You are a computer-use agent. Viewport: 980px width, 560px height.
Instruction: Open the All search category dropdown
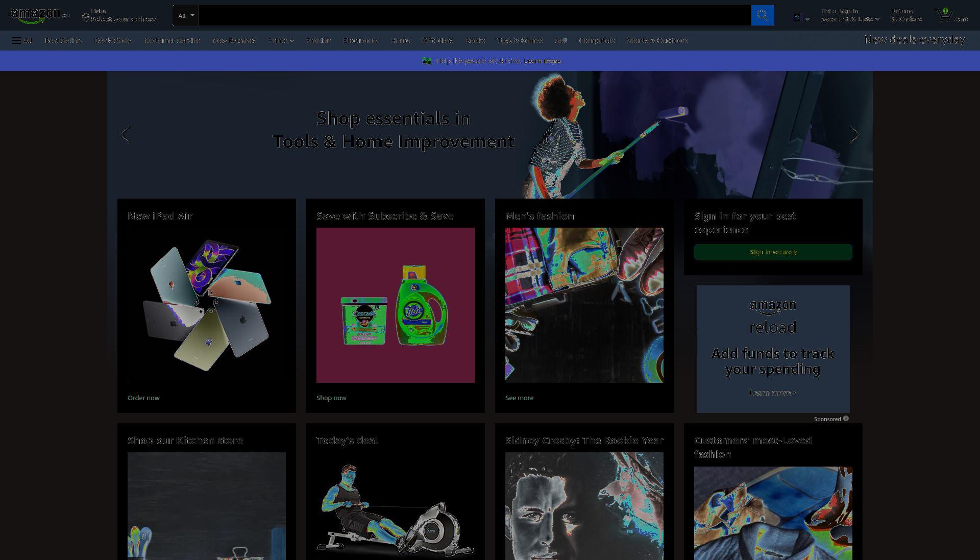point(186,15)
